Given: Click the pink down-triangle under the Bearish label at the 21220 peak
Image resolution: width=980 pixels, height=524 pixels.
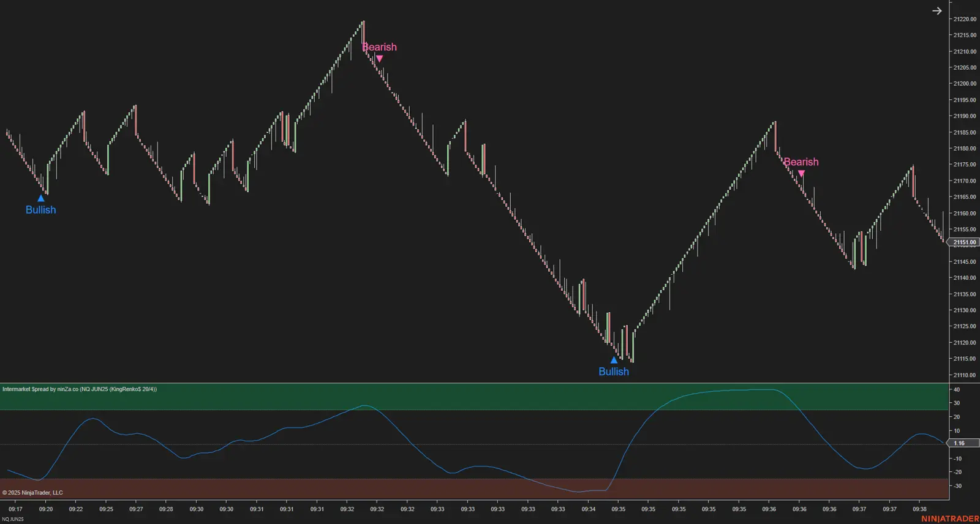Looking at the screenshot, I should coord(379,59).
